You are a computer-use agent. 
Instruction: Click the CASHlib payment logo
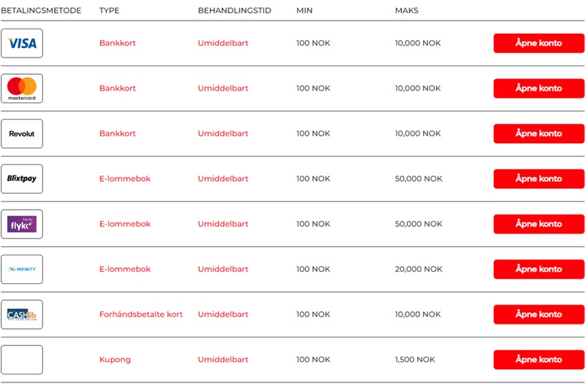pos(22,314)
